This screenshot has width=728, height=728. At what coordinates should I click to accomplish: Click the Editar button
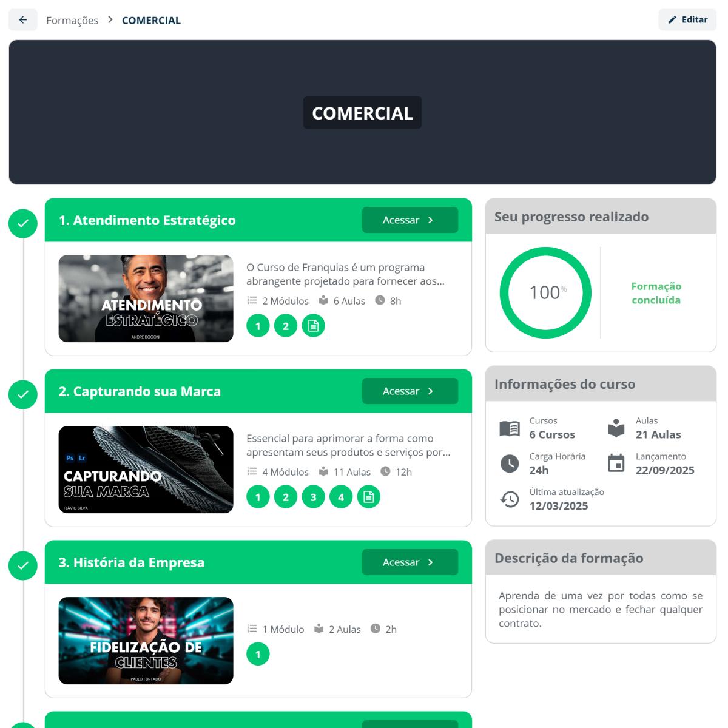click(x=687, y=19)
